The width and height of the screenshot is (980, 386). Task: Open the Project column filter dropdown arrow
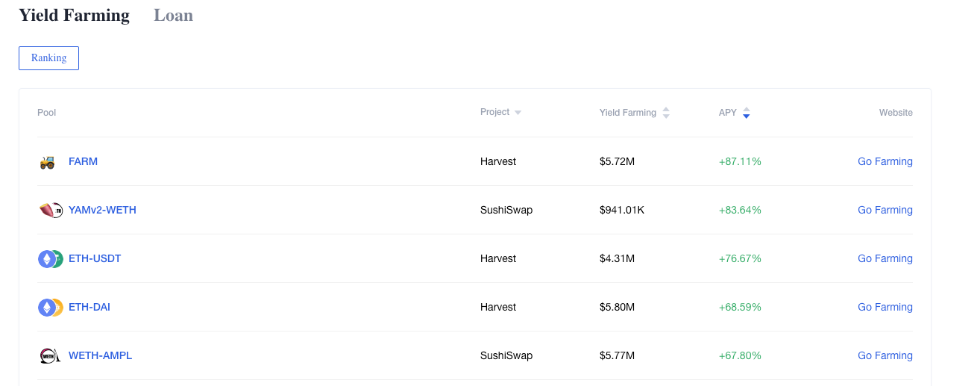[518, 113]
